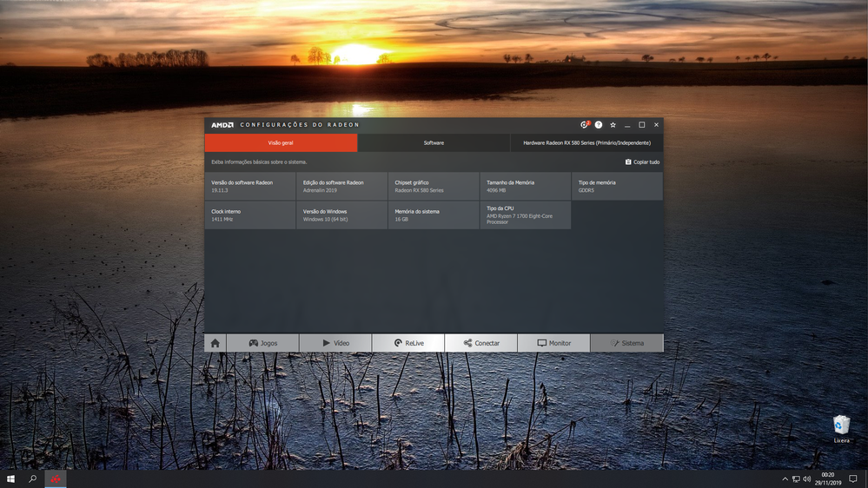Go to the Radeon home icon
868x488 pixels.
(215, 343)
